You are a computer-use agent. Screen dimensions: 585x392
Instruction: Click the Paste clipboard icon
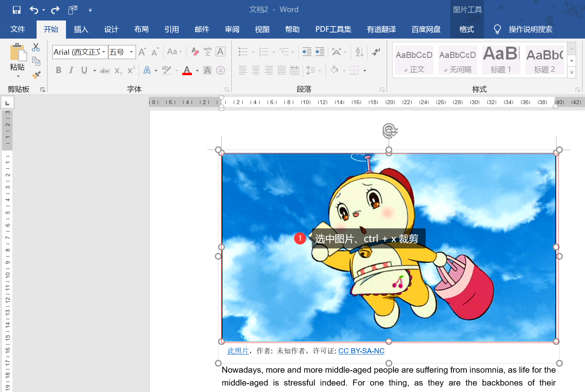[18, 52]
